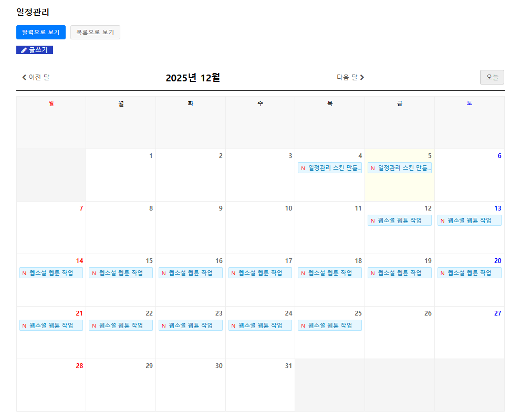Click the N icon on December 14 event
The width and height of the screenshot is (510, 420).
click(x=24, y=273)
